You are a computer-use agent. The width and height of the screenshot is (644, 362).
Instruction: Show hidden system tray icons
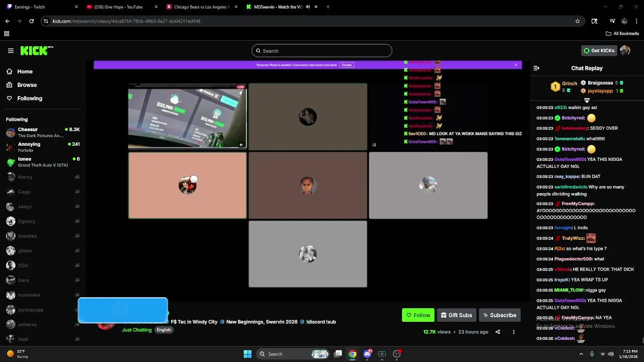coord(581,354)
